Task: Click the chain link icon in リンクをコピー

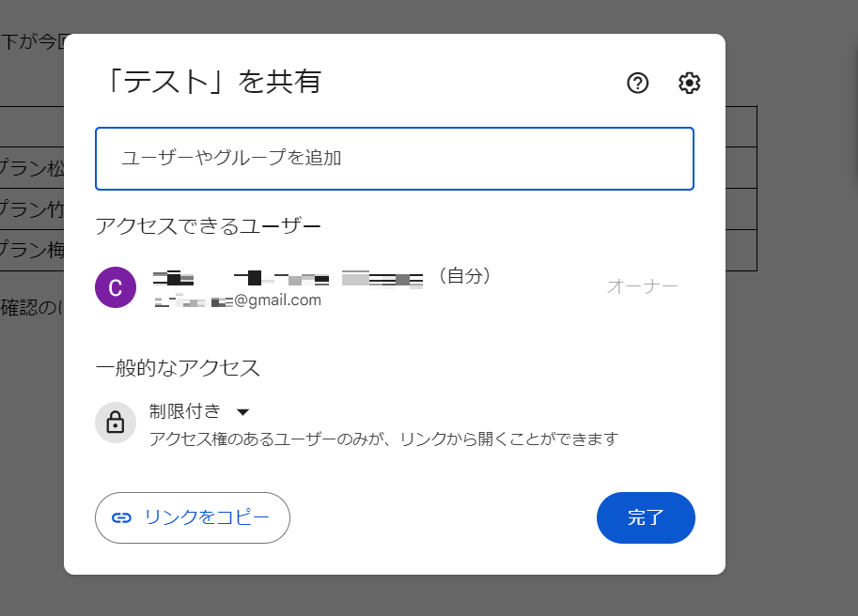Action: coord(121,517)
